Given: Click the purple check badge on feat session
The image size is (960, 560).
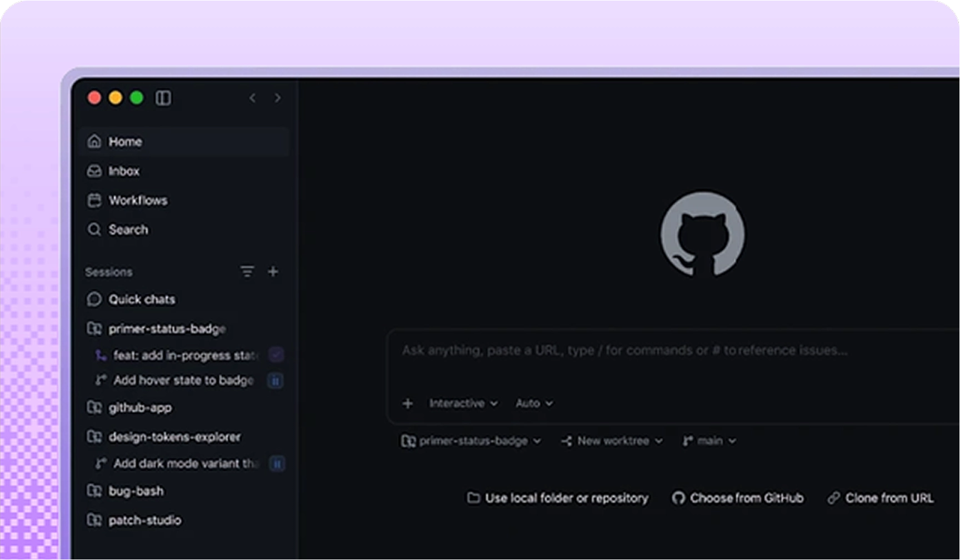Looking at the screenshot, I should pos(276,354).
